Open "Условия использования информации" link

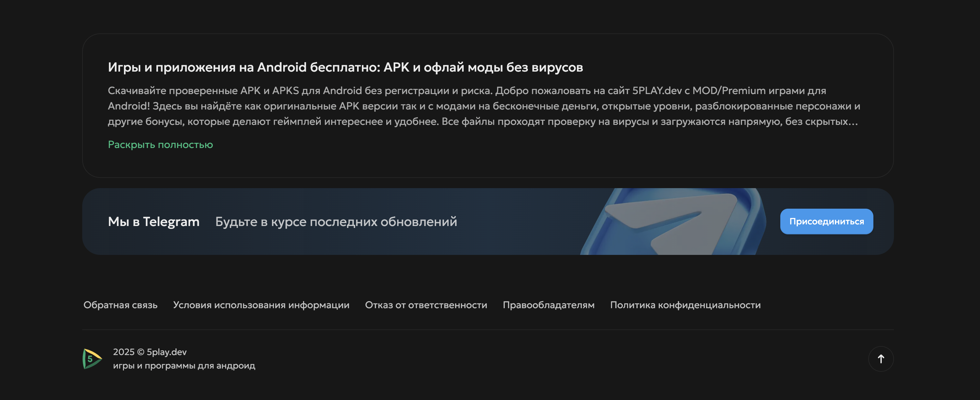[x=261, y=305]
